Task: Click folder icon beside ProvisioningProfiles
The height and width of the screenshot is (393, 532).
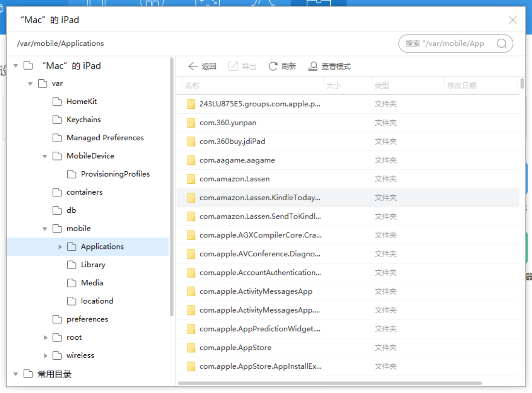Action: point(72,174)
